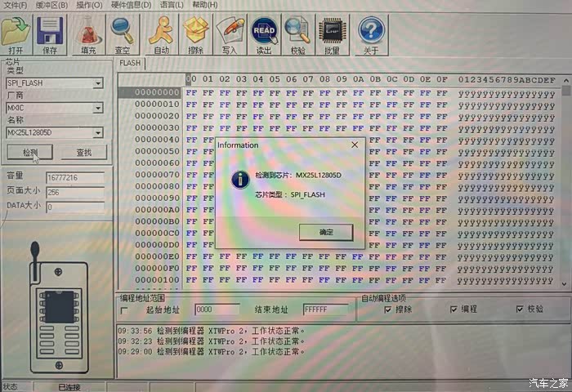Viewport: 572px width, 392px height.
Task: Select address row 00000010 in hex view
Action: (157, 105)
